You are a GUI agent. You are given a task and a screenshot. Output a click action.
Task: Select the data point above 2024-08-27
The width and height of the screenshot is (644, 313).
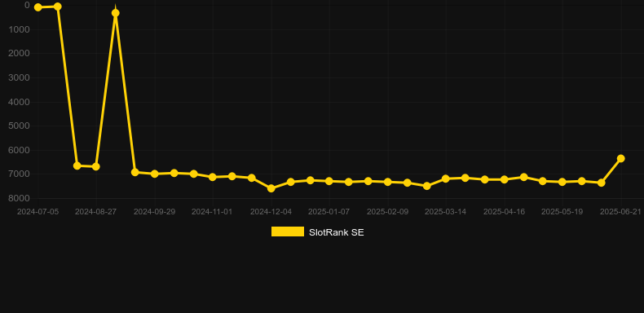click(x=96, y=166)
